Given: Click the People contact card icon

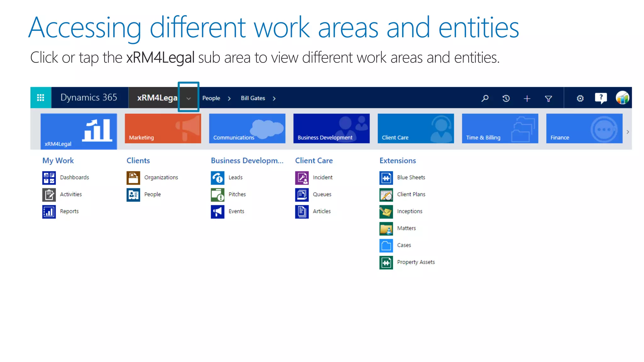Looking at the screenshot, I should pos(133,195).
